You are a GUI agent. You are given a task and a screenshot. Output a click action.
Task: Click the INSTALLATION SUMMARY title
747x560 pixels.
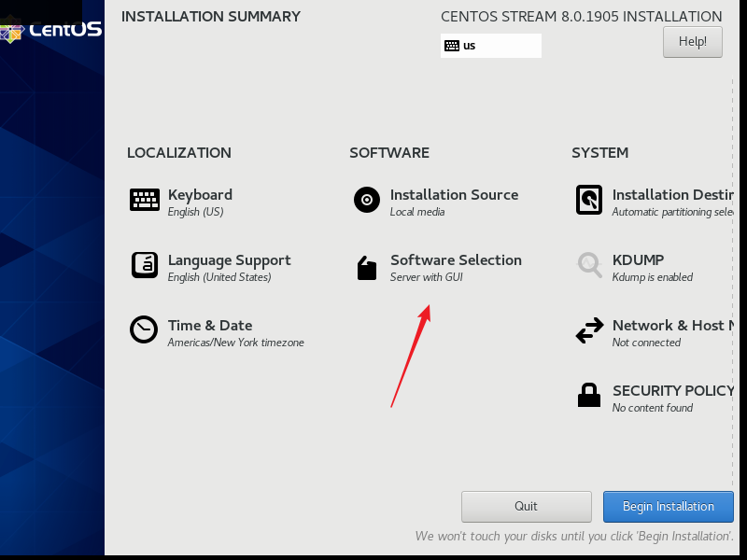[211, 17]
